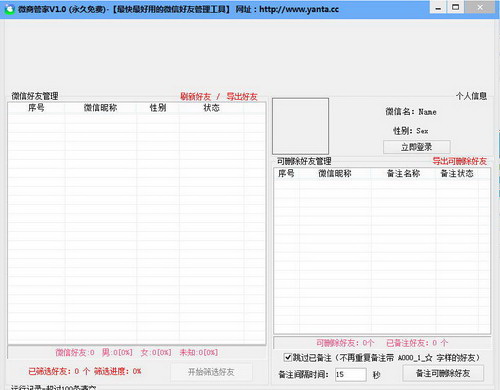Click the 开始筛选好友 button

[211, 372]
